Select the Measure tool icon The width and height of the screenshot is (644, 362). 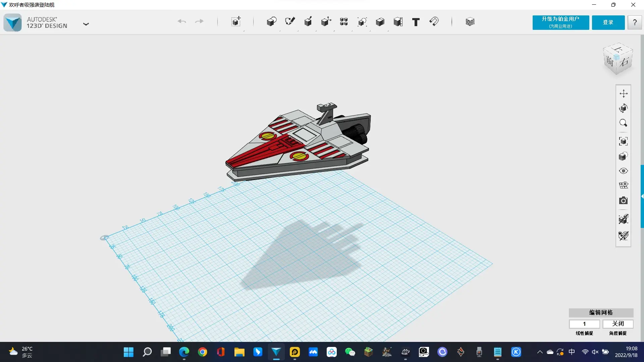(398, 22)
